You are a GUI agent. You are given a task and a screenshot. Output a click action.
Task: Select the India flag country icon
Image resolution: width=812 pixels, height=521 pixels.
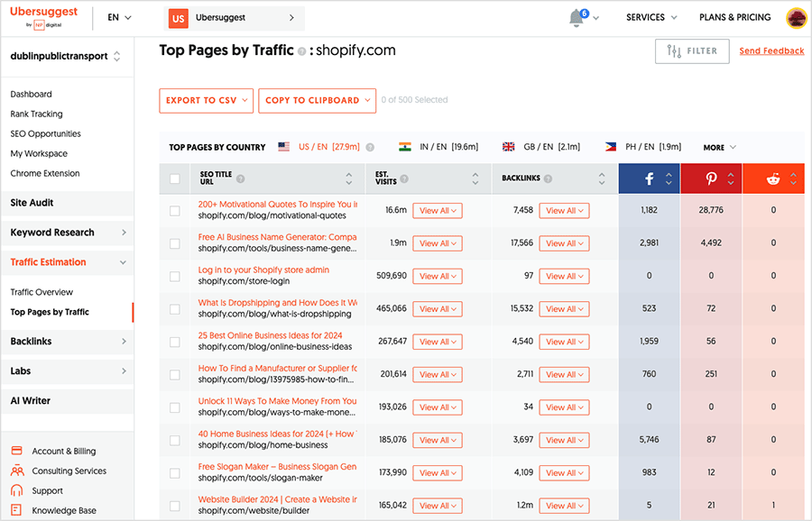405,147
